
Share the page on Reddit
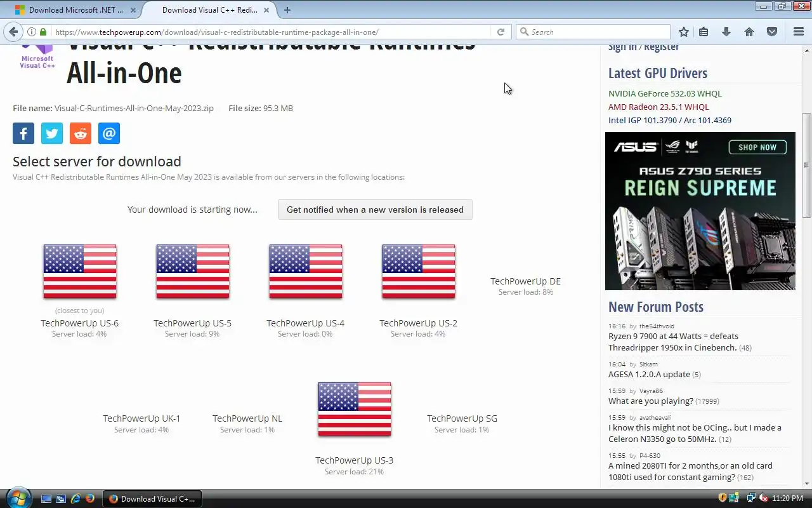pos(81,133)
